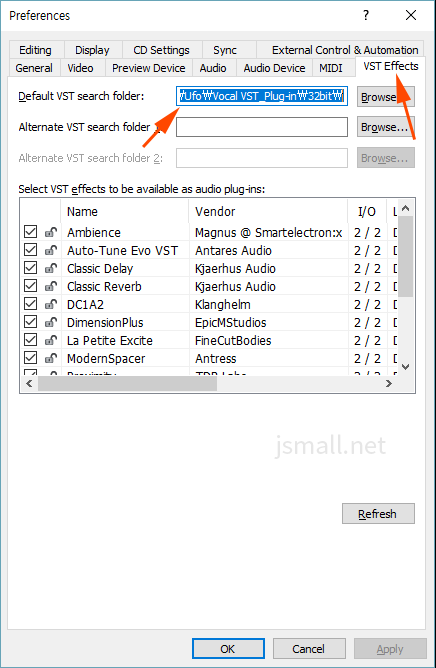
Task: Click the horizontal scroll right arrow
Action: tap(389, 383)
